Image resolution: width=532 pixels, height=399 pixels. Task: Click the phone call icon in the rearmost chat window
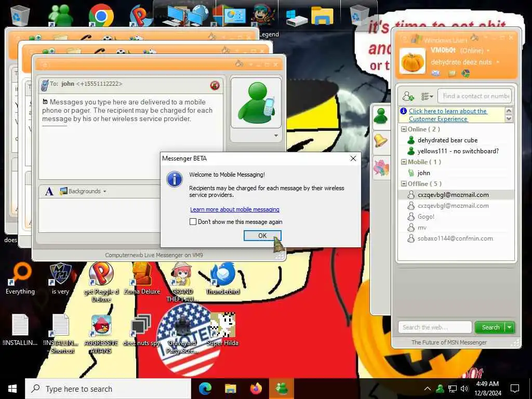86,37
